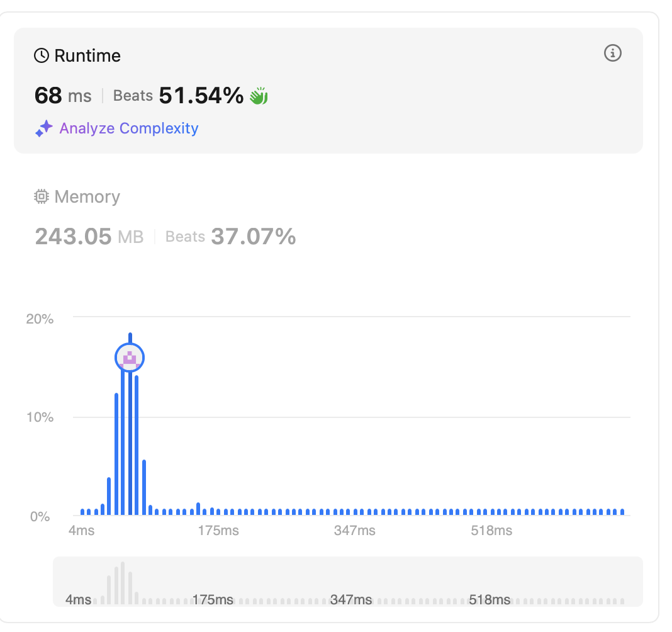Click the 347ms position in bottom mini-map
The image size is (672, 632).
(351, 599)
